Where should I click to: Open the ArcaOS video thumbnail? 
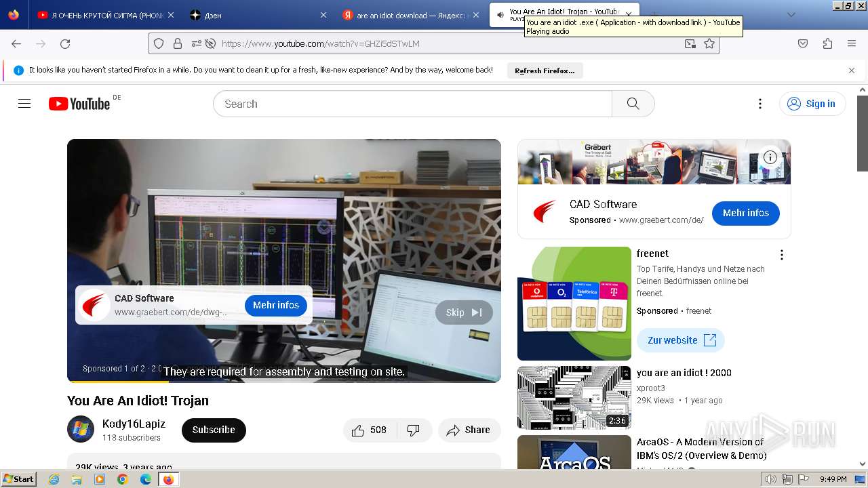(574, 452)
